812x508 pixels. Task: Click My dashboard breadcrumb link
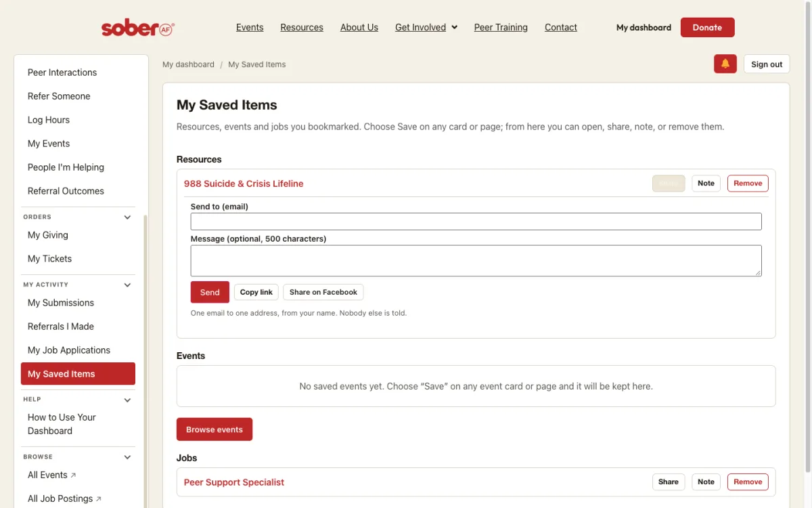click(188, 64)
